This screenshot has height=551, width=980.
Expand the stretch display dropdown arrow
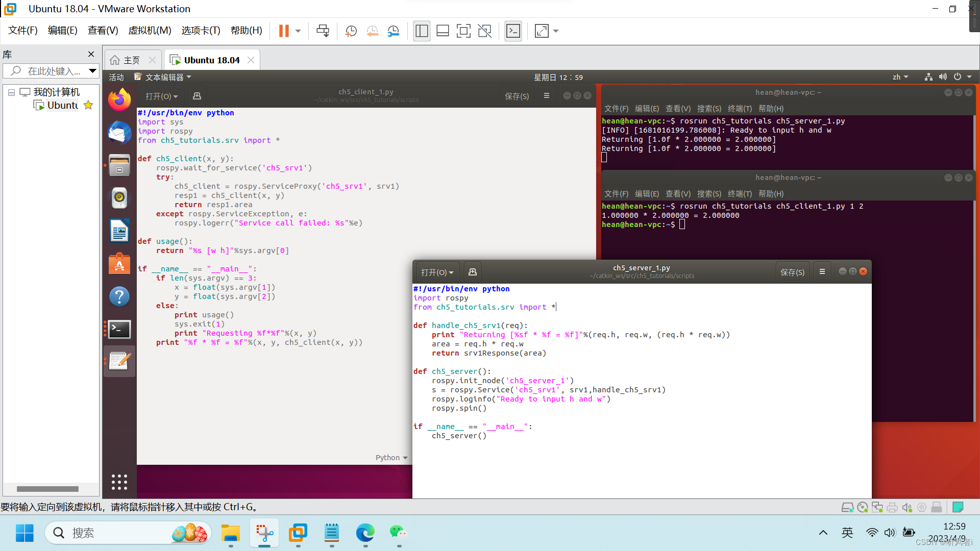(x=556, y=31)
